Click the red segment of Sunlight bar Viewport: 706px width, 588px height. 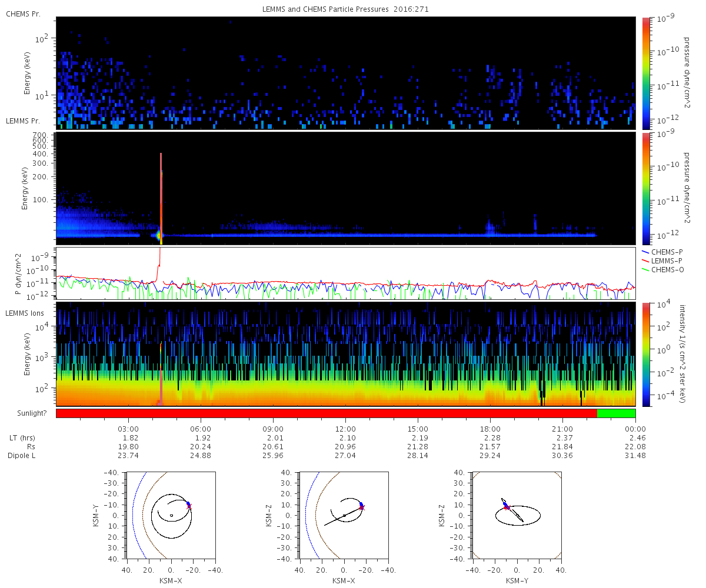coord(327,413)
